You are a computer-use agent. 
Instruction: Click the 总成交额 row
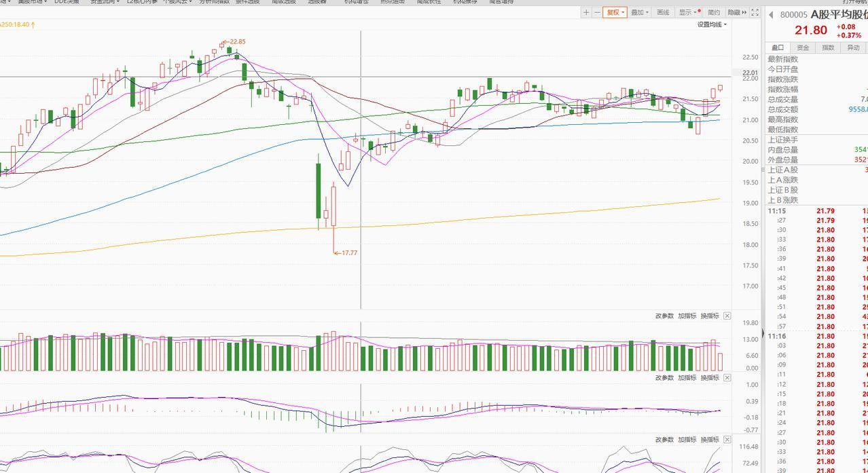pos(817,109)
